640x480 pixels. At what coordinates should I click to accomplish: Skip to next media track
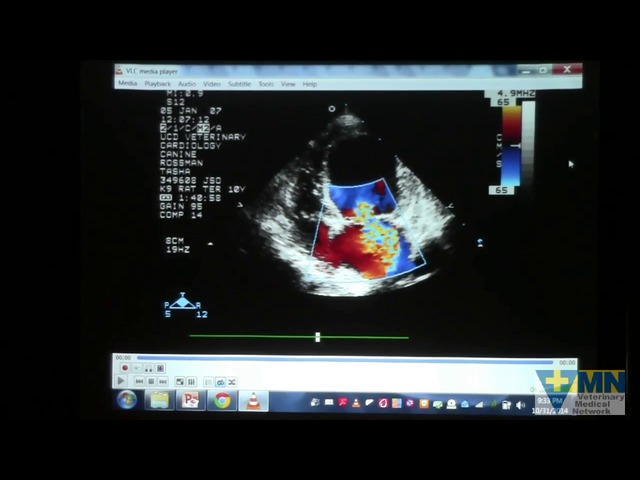(162, 381)
